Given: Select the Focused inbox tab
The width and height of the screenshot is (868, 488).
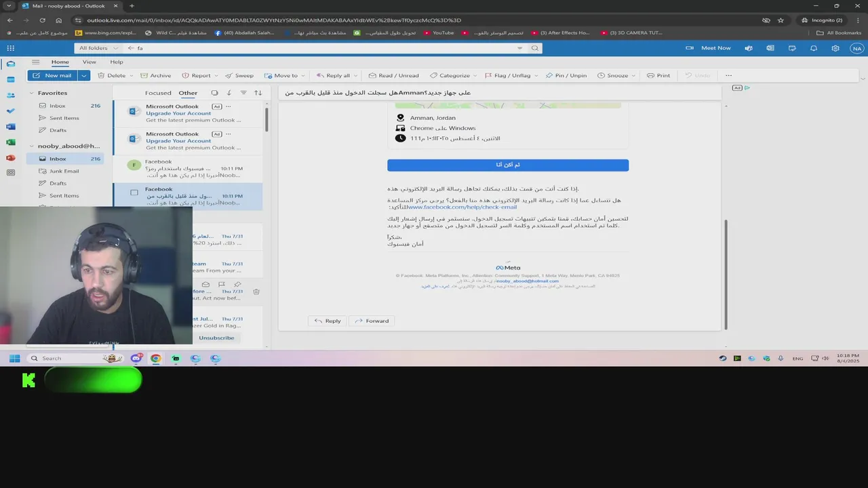Looking at the screenshot, I should [158, 93].
